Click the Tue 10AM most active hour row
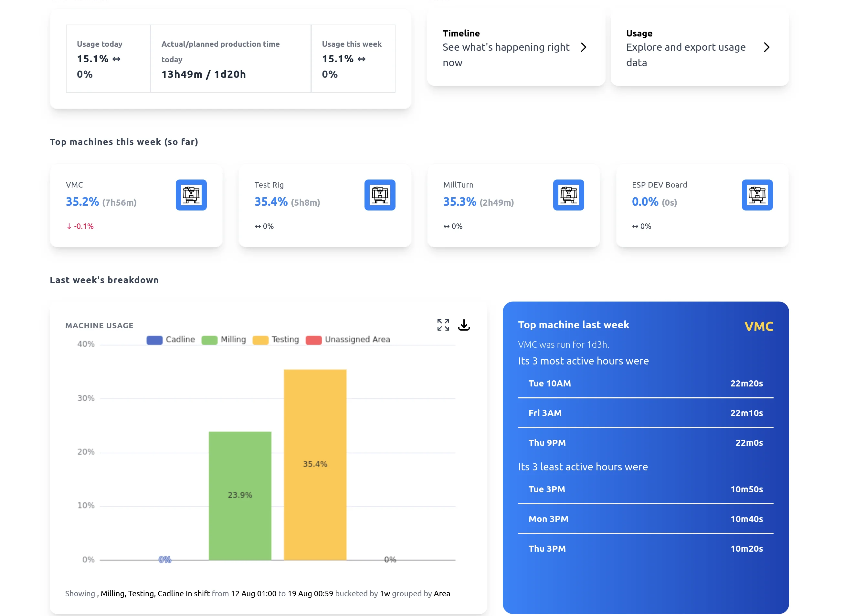855x616 pixels. click(645, 384)
